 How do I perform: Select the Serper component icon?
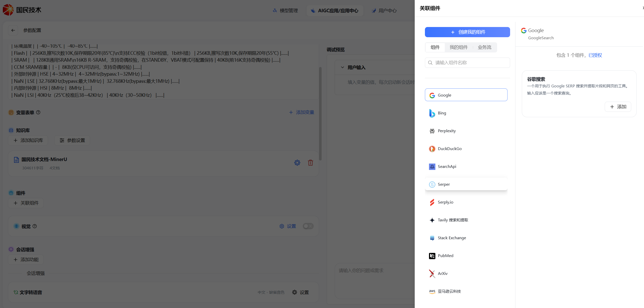click(x=432, y=184)
